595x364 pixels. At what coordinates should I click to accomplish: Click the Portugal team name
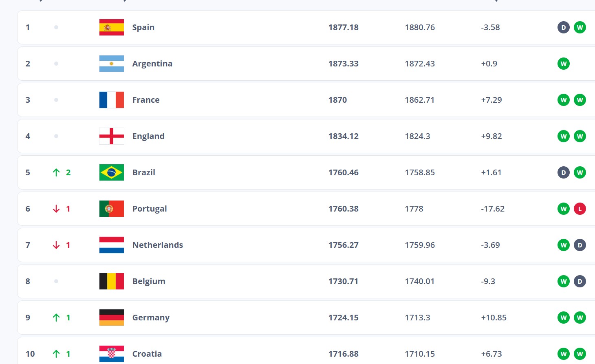tap(150, 209)
